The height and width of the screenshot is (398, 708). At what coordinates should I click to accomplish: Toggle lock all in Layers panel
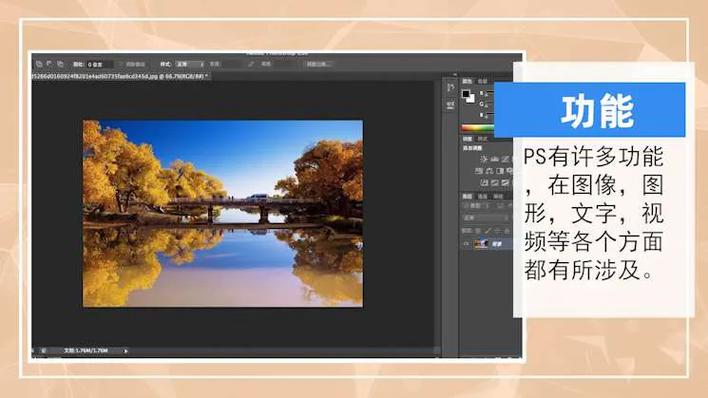(507, 230)
